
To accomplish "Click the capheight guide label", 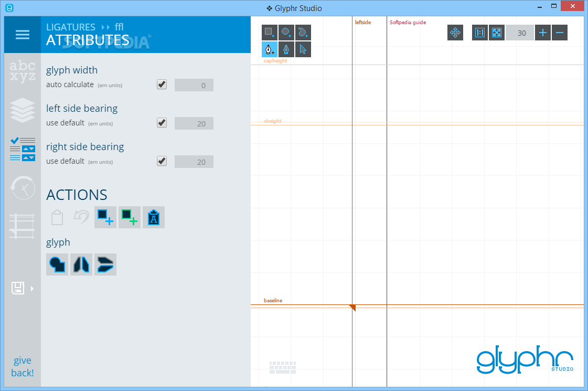I will pyautogui.click(x=275, y=60).
